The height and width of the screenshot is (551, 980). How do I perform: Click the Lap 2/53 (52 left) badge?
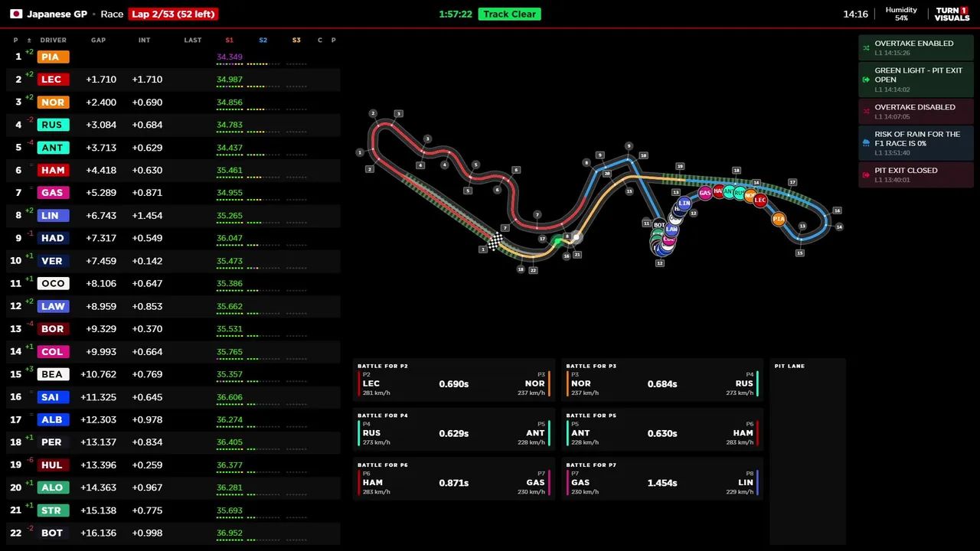tap(173, 14)
